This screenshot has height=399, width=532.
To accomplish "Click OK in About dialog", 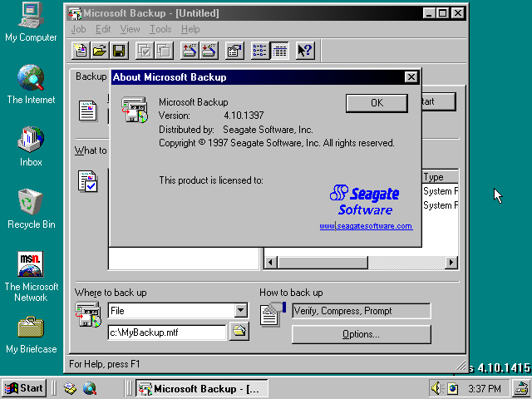I will 377,103.
